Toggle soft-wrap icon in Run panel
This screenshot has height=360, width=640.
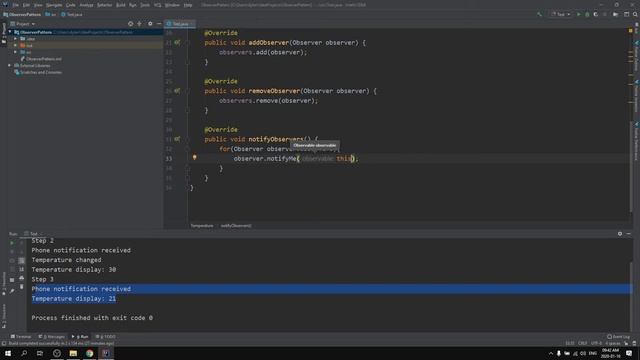click(22, 260)
